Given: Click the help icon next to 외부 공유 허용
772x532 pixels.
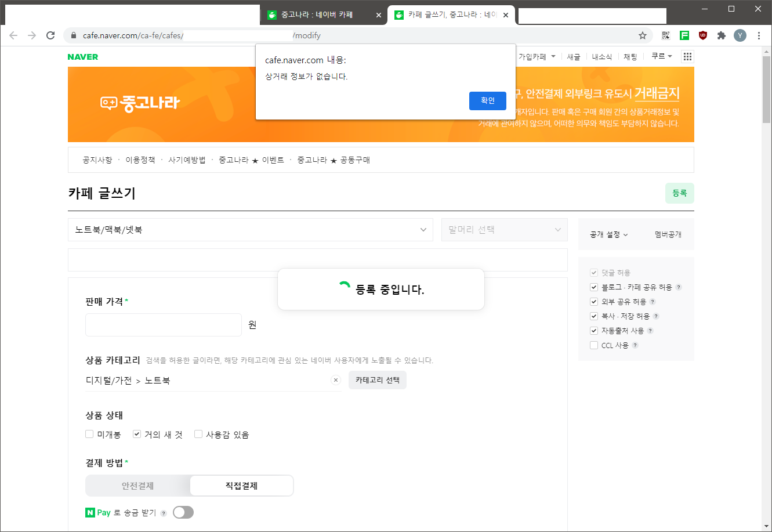Looking at the screenshot, I should click(x=653, y=302).
